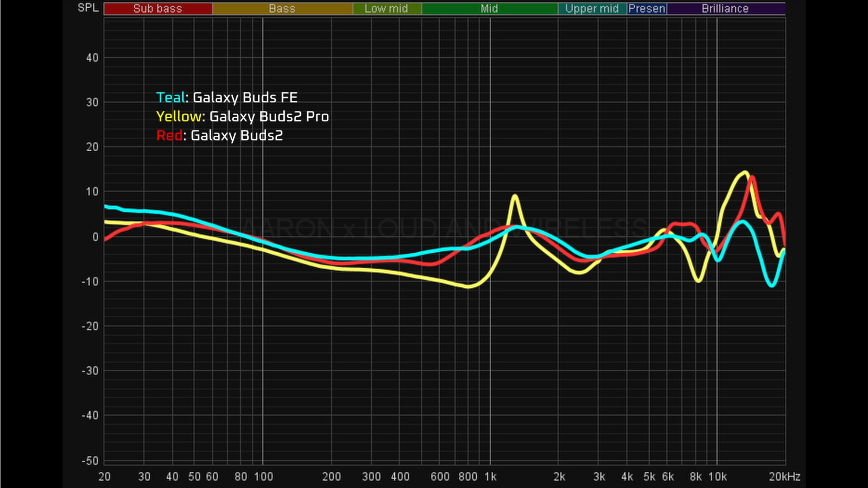Click the 40 Hz x-axis label

(x=172, y=477)
